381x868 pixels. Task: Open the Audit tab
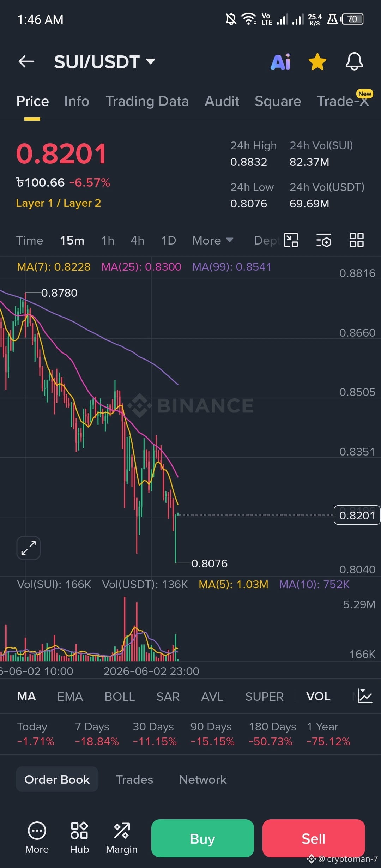click(x=222, y=101)
